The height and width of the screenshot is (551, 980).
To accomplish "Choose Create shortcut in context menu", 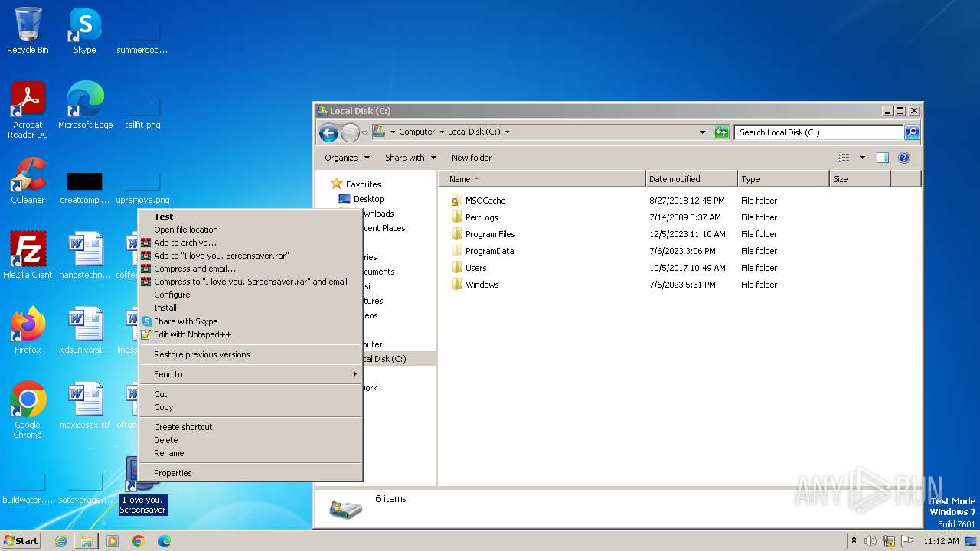I will click(x=250, y=427).
